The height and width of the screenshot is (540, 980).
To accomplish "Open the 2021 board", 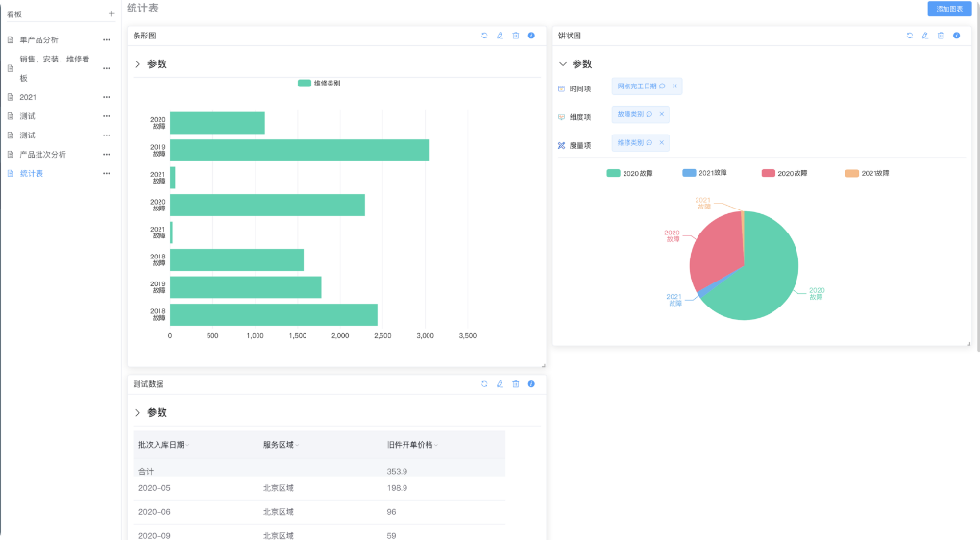I will [x=28, y=97].
